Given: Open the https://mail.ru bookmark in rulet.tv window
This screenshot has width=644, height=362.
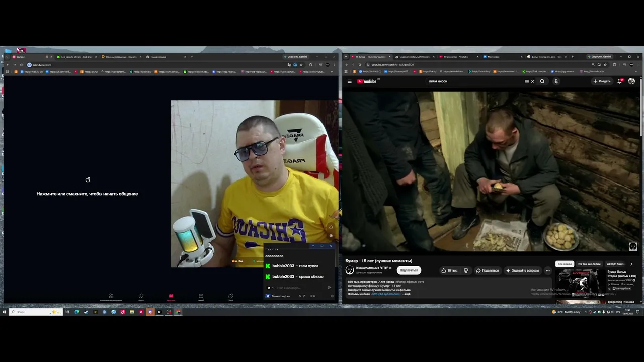Looking at the screenshot, I should pos(31,72).
